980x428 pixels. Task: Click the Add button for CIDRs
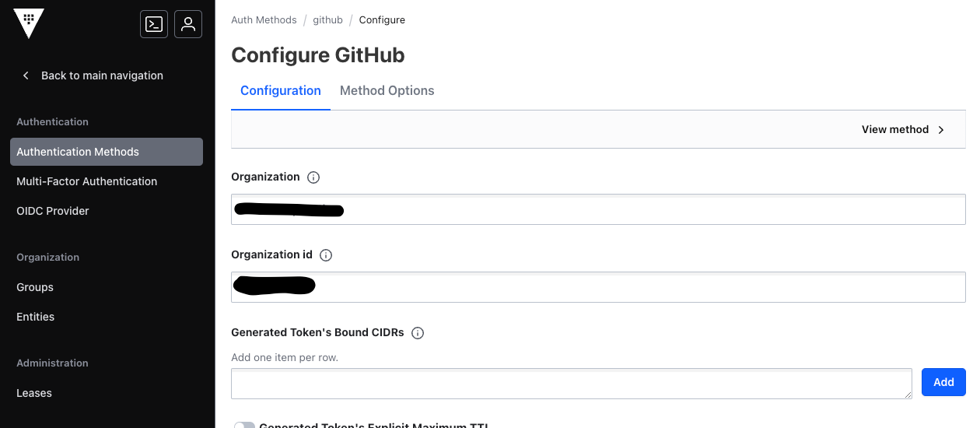tap(943, 382)
